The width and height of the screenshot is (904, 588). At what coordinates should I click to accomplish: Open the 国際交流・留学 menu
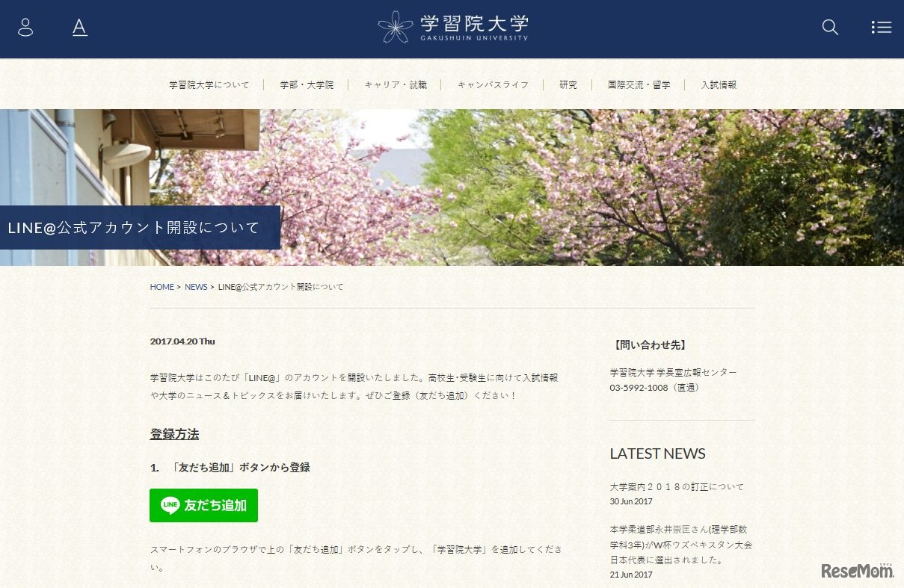tap(639, 85)
